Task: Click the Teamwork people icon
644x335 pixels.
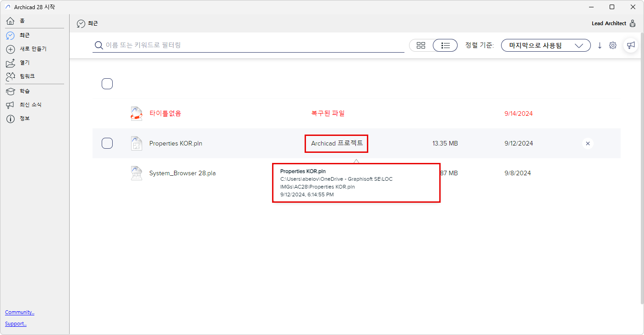Action: (x=11, y=76)
